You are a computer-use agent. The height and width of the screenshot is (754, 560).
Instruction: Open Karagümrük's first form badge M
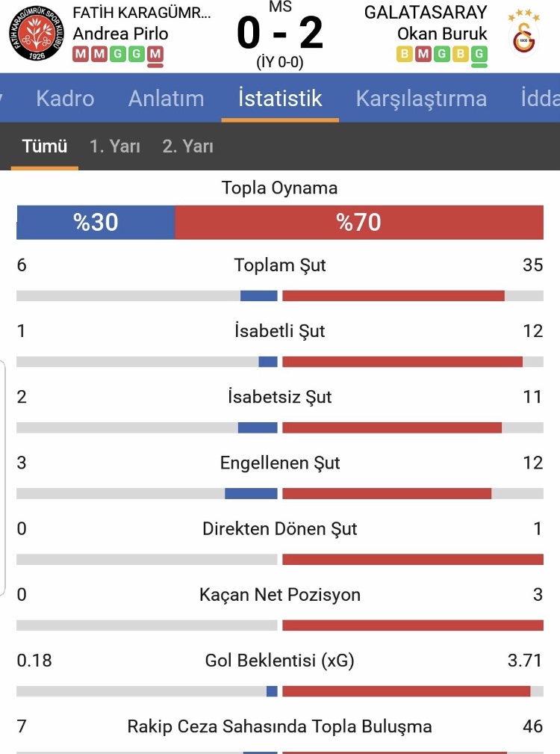click(81, 55)
